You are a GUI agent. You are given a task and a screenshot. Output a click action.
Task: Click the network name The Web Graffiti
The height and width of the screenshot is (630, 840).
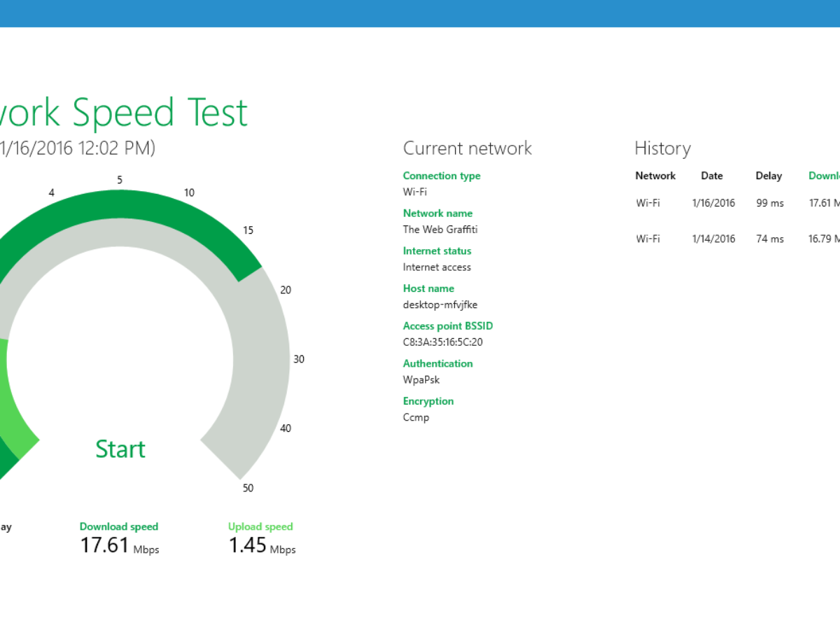(440, 230)
